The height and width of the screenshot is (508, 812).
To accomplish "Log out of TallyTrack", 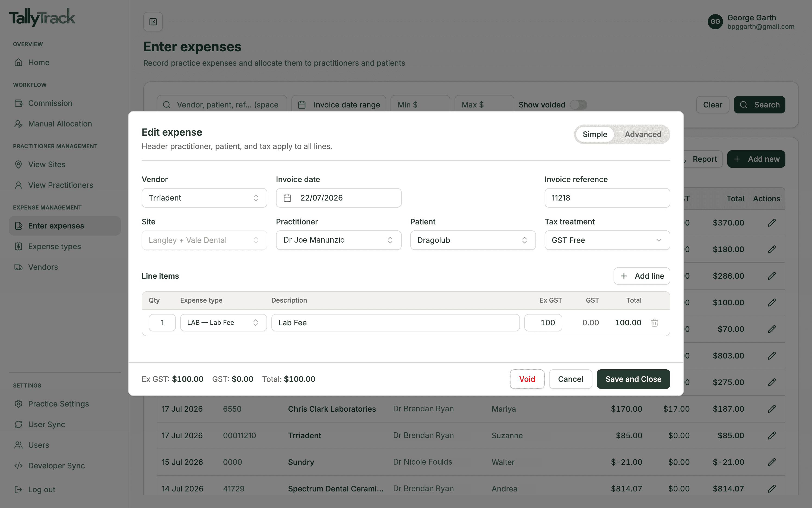I will pos(65,490).
